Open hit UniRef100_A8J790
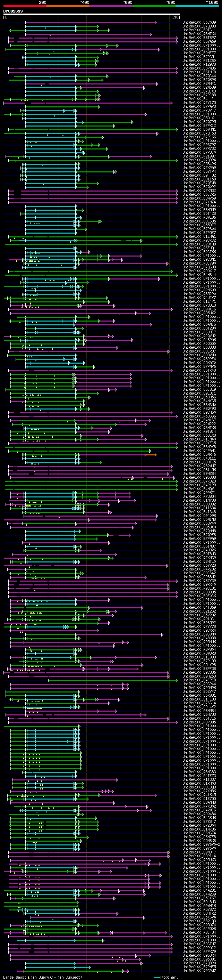 pos(199,263)
